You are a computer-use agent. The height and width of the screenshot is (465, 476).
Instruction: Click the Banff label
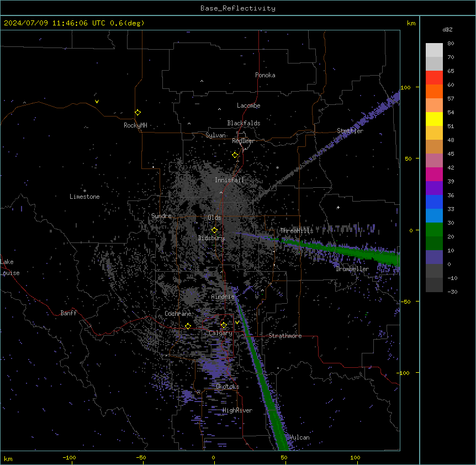coord(68,313)
